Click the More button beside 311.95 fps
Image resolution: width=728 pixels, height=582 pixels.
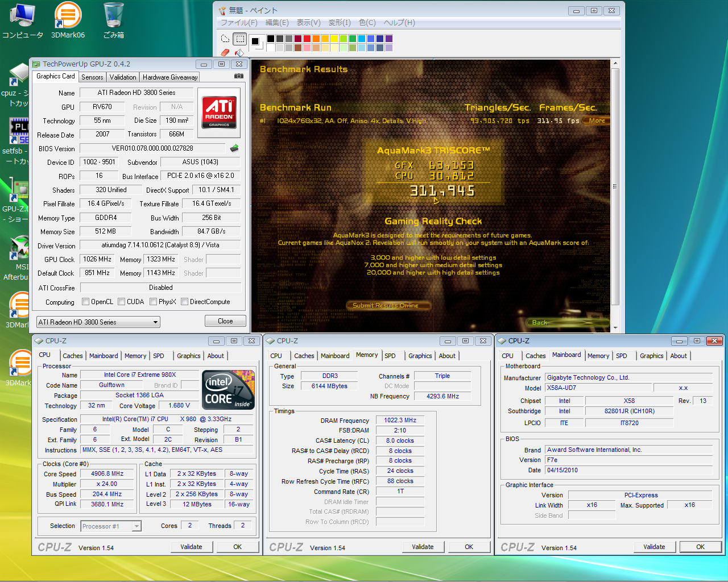[x=597, y=120]
